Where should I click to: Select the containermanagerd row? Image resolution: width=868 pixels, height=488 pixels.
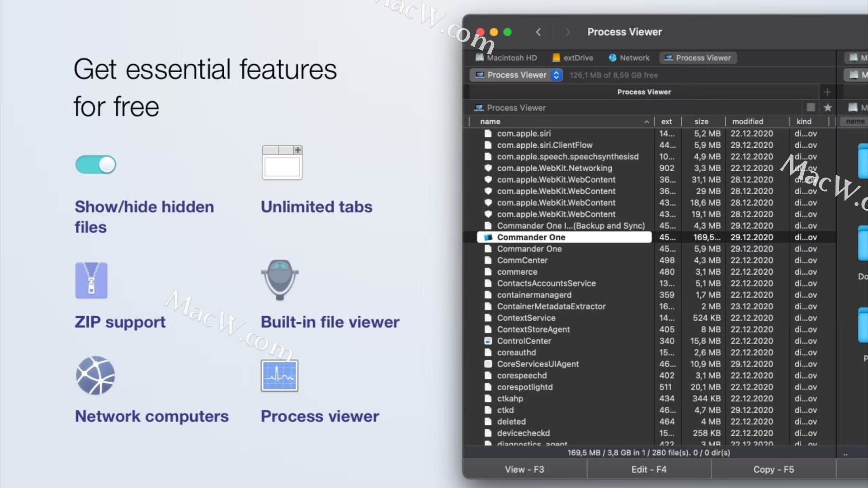coord(650,295)
